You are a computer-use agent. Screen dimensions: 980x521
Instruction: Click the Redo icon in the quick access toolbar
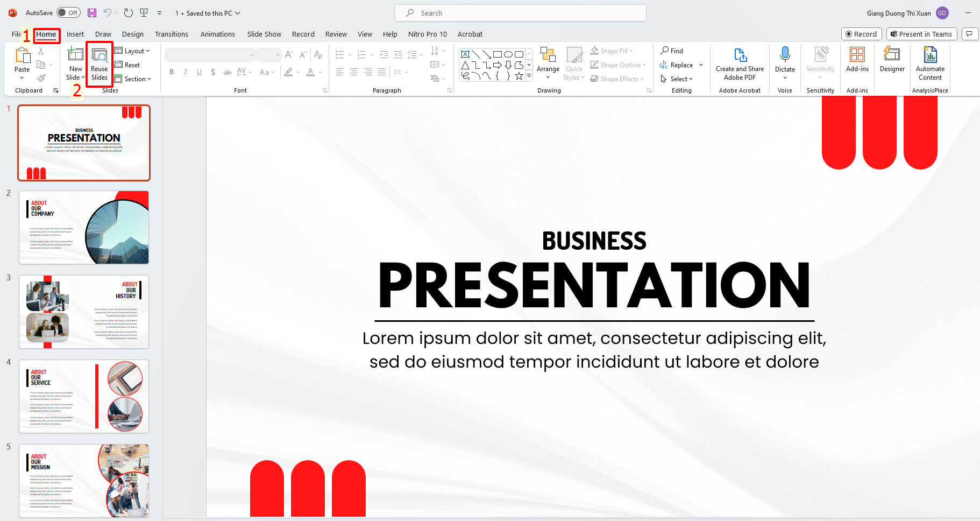(x=128, y=13)
